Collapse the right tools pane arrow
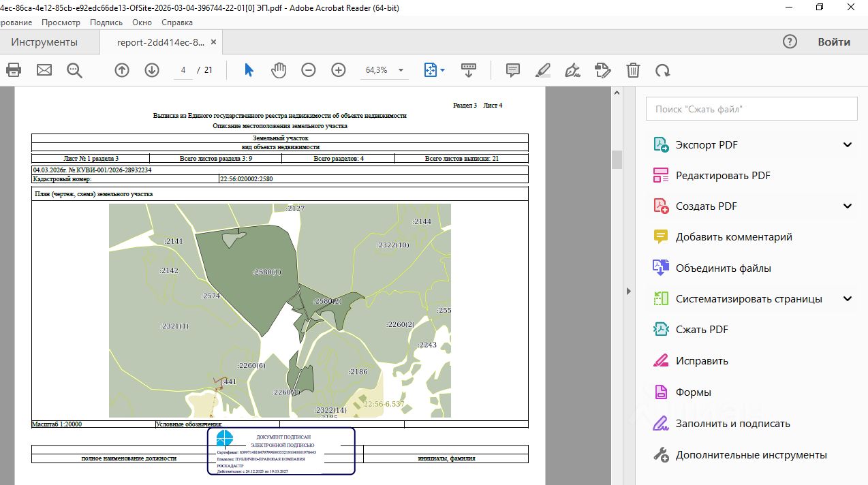Image resolution: width=868 pixels, height=485 pixels. click(627, 292)
